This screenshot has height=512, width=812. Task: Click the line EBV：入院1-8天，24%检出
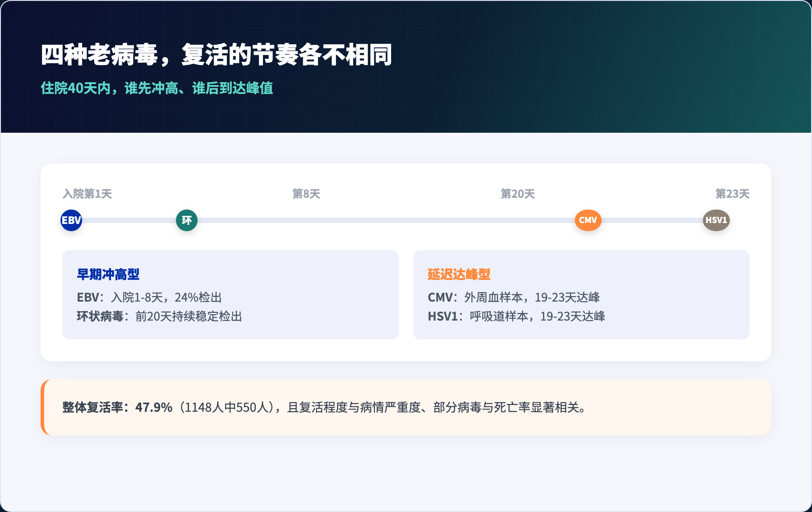click(x=149, y=297)
